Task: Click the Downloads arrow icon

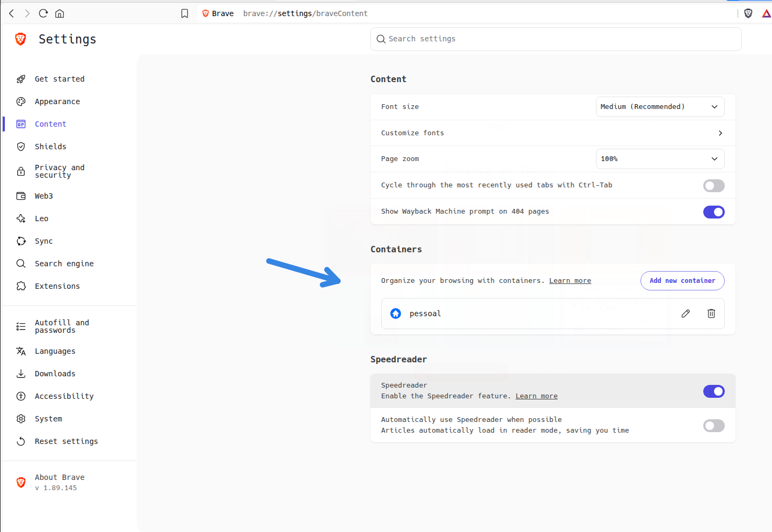Action: (x=21, y=374)
